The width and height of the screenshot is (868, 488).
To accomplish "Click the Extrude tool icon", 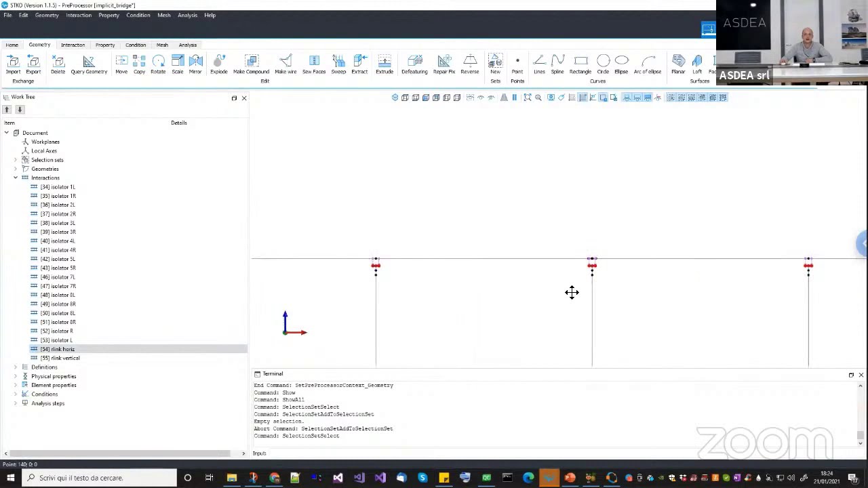I will pos(384,64).
